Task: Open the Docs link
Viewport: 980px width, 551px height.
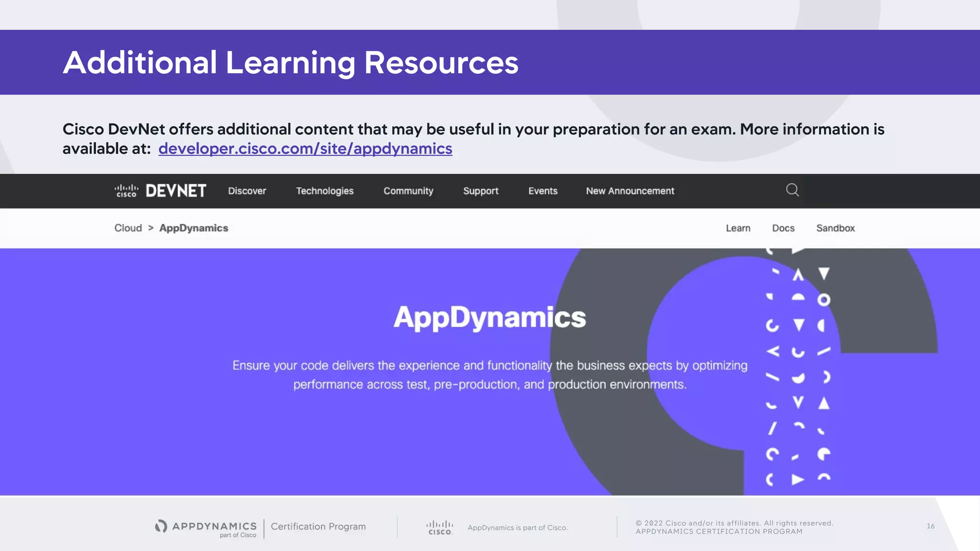Action: 783,228
